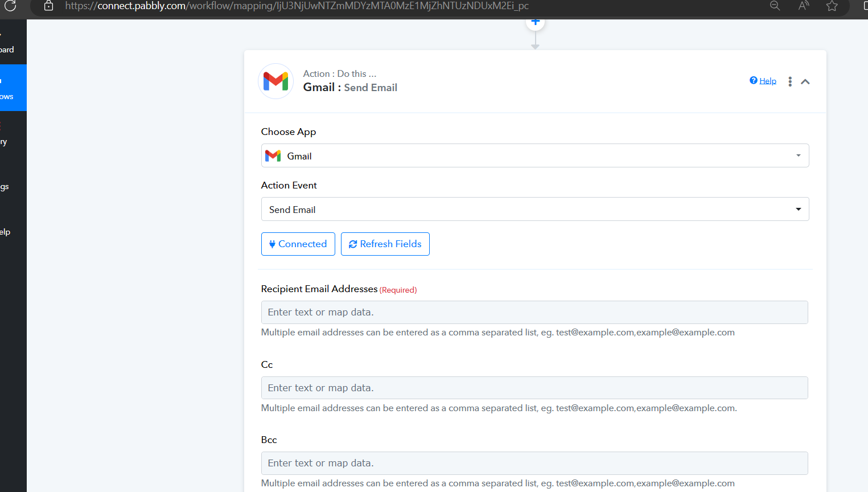Image resolution: width=868 pixels, height=492 pixels.
Task: Open the Help link for this action
Action: [x=763, y=81]
